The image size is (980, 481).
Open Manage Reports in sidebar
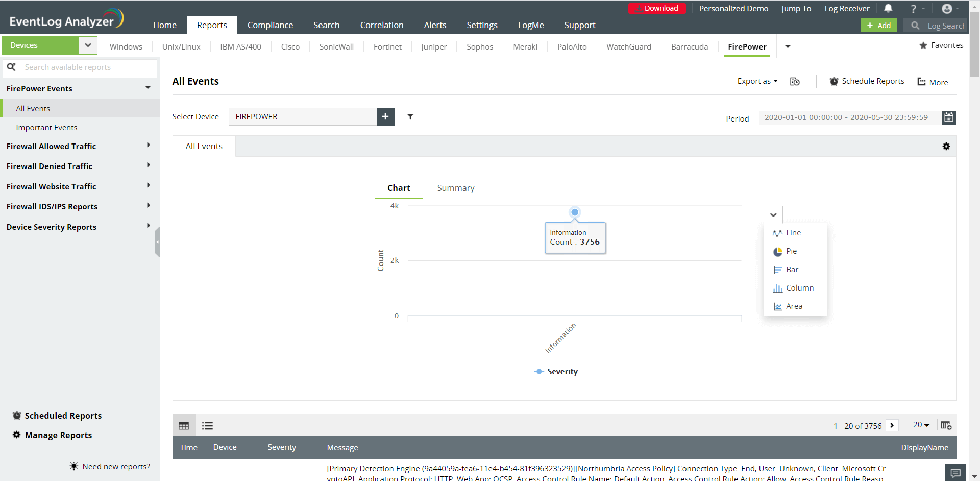click(x=53, y=435)
